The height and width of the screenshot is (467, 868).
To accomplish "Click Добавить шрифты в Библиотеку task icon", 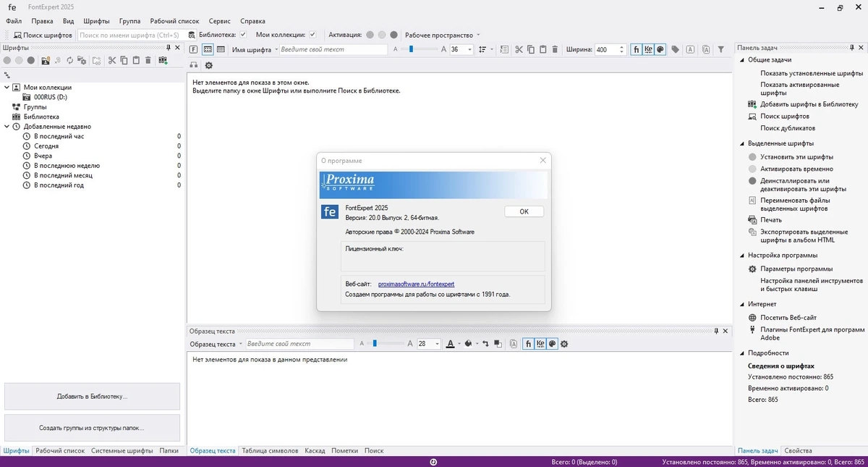I will (x=752, y=104).
